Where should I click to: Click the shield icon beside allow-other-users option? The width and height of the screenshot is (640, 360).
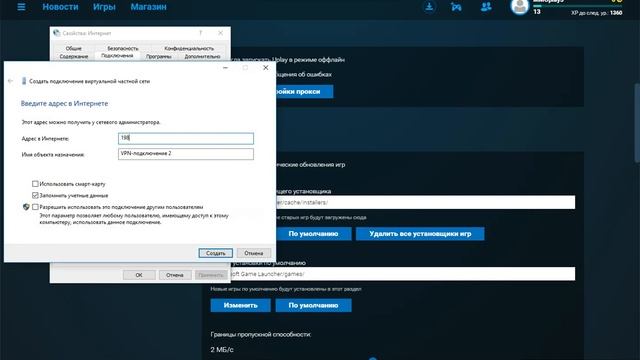click(26, 207)
